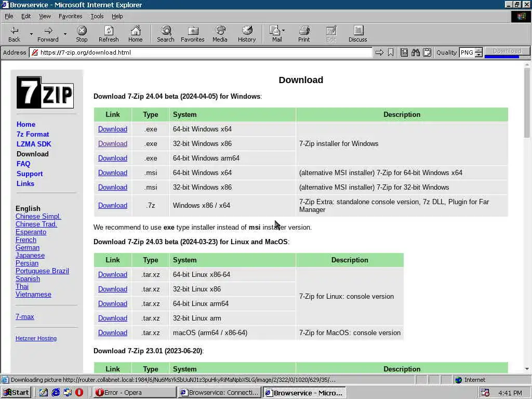
Task: Click the clipboard icon beside Quality
Action: click(x=427, y=52)
